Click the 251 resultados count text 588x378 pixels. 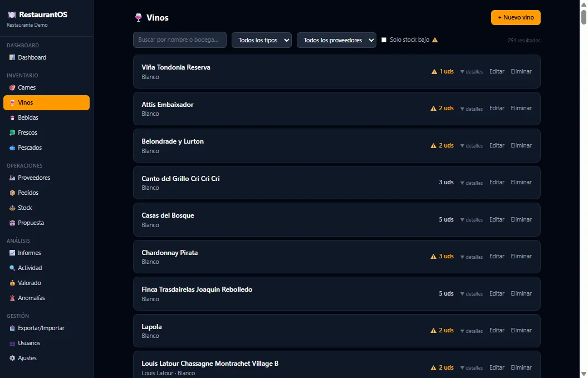click(524, 41)
